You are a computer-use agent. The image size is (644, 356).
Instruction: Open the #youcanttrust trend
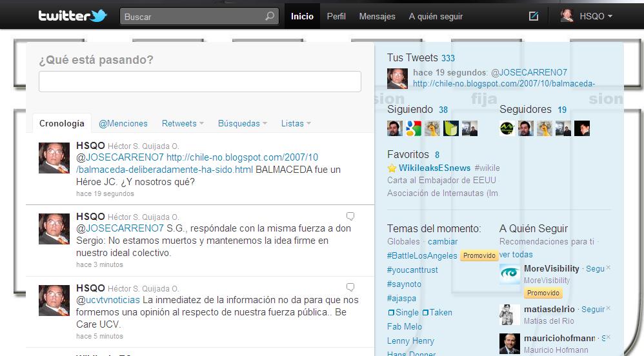[412, 270]
